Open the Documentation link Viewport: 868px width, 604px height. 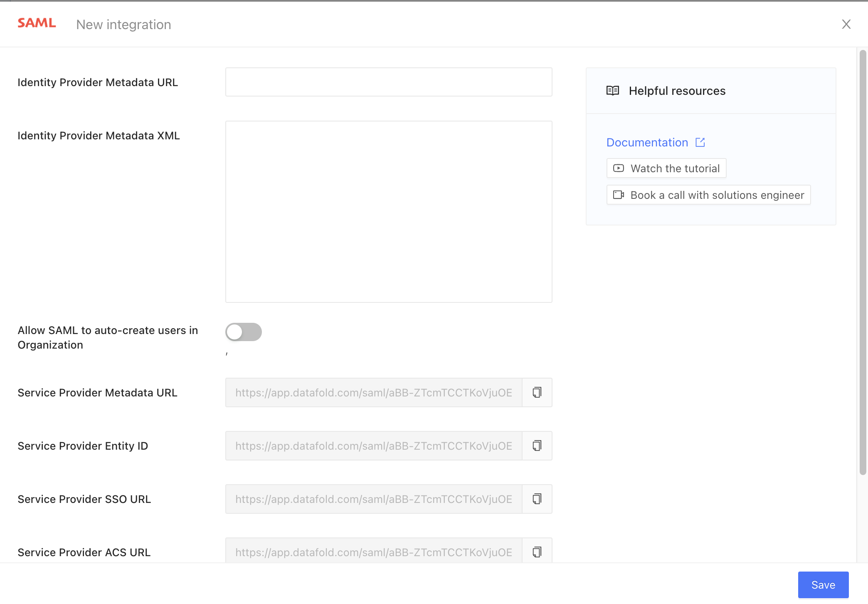[647, 142]
